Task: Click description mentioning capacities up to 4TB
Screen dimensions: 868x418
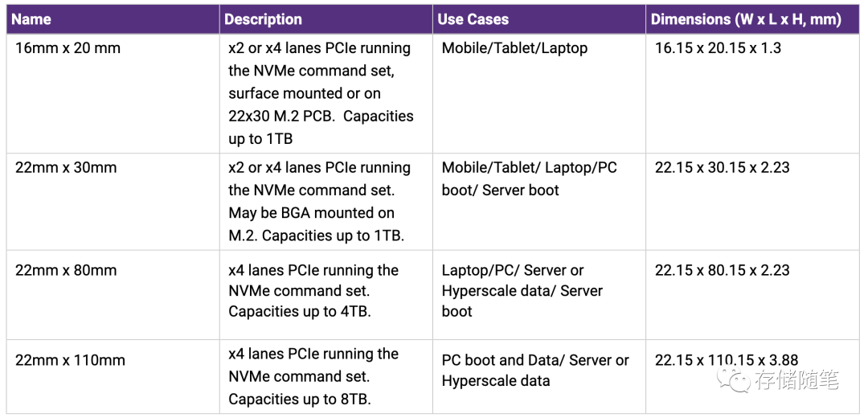Action: coord(326,294)
